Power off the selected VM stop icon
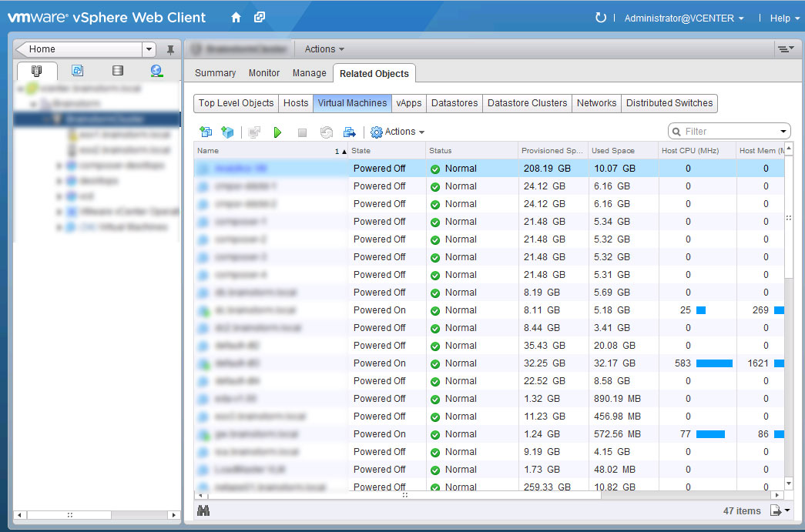This screenshot has height=532, width=805. click(303, 132)
